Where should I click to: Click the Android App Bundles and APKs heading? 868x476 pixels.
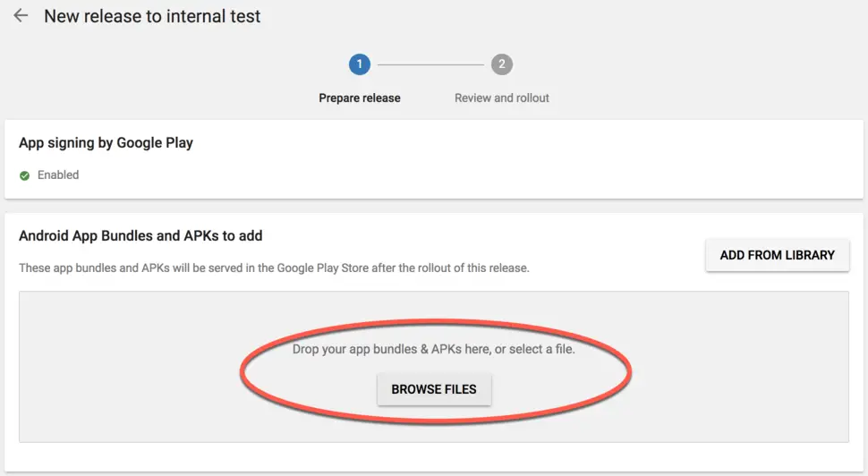pos(140,236)
